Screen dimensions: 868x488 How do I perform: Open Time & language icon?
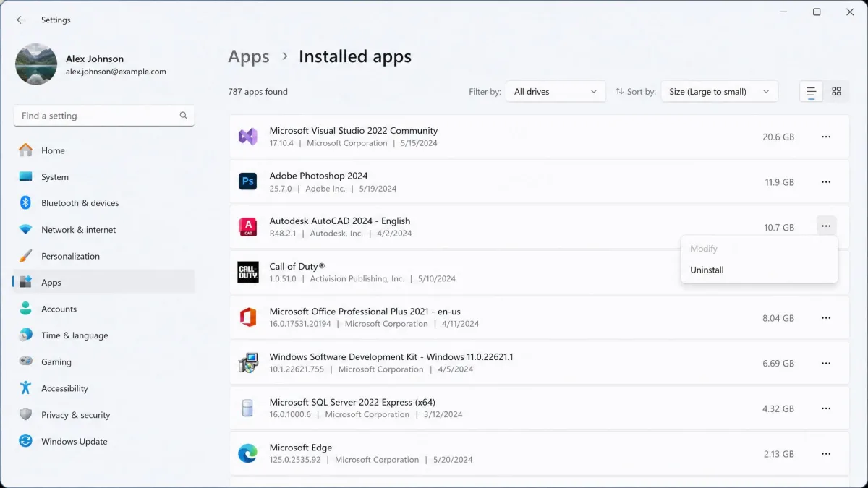coord(26,335)
